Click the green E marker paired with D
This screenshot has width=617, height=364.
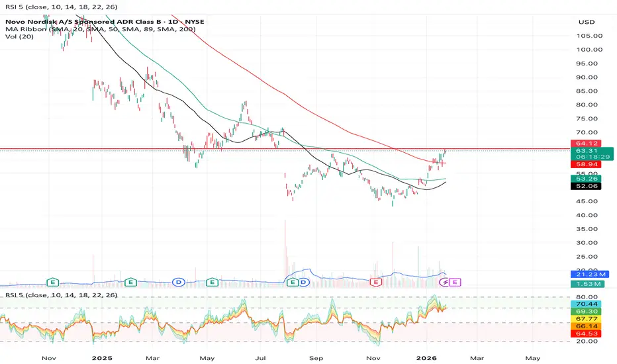click(x=293, y=282)
